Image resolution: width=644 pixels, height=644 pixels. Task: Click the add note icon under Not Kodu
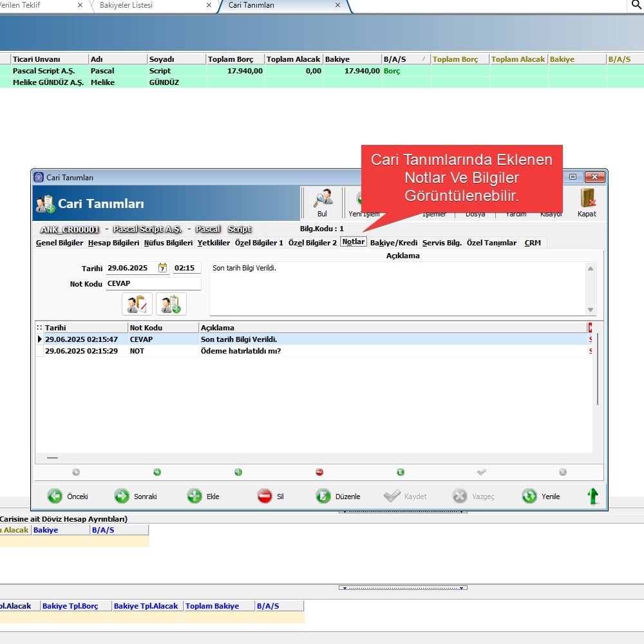tap(171, 304)
